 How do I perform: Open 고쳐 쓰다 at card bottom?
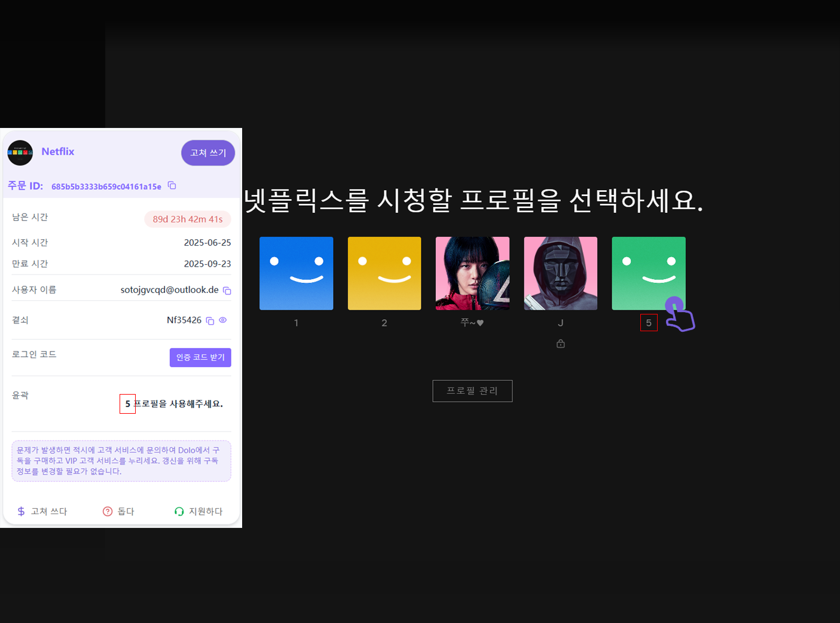point(42,511)
